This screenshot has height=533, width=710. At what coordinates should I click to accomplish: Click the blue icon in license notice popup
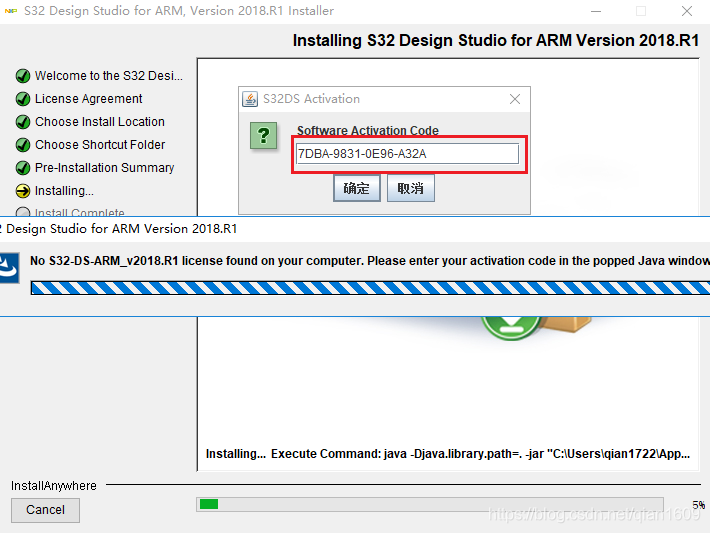click(8, 264)
